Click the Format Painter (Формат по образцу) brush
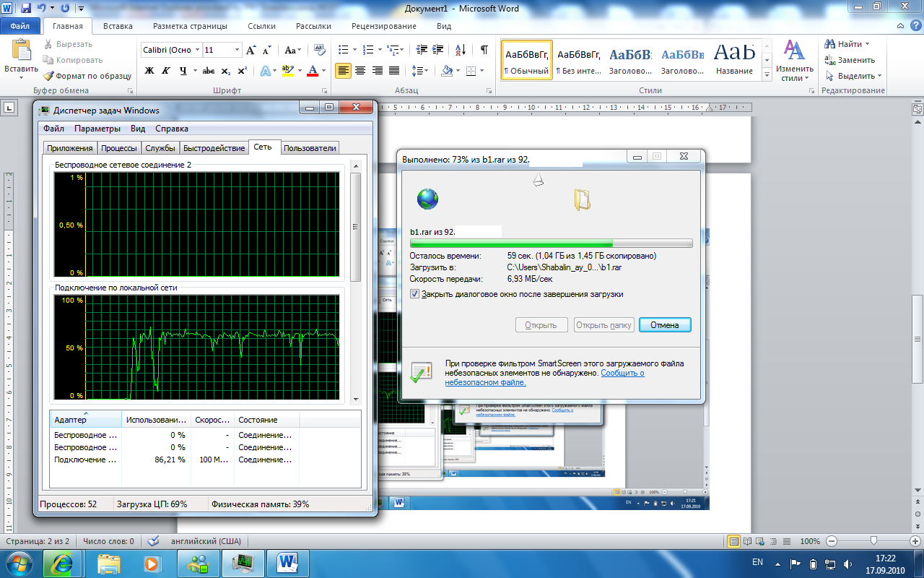 pyautogui.click(x=87, y=75)
